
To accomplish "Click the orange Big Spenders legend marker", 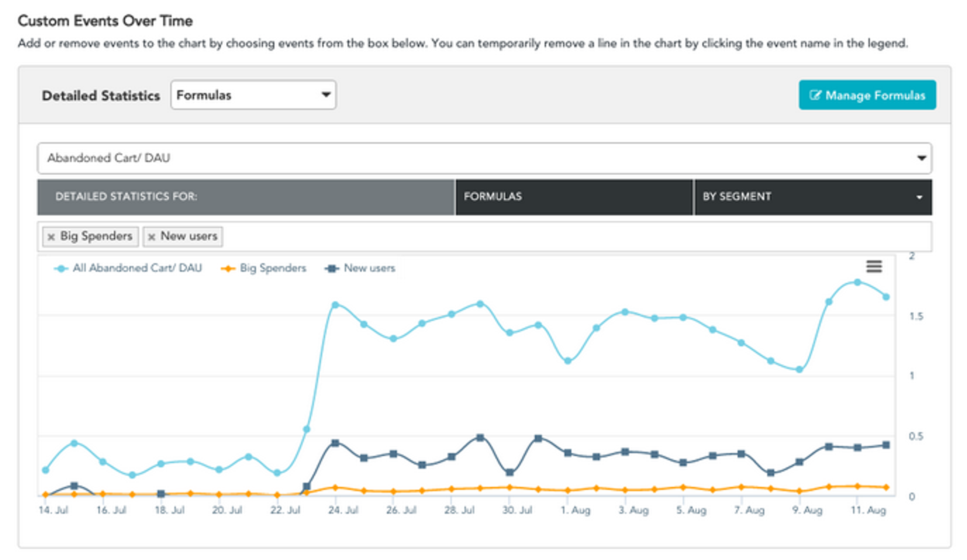I will pos(228,269).
